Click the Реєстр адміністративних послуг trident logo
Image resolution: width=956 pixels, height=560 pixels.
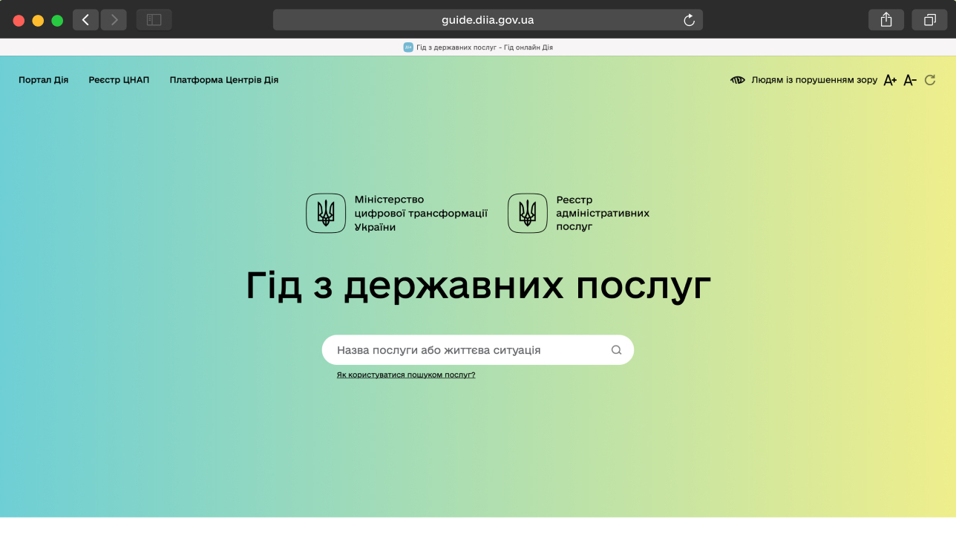(528, 214)
